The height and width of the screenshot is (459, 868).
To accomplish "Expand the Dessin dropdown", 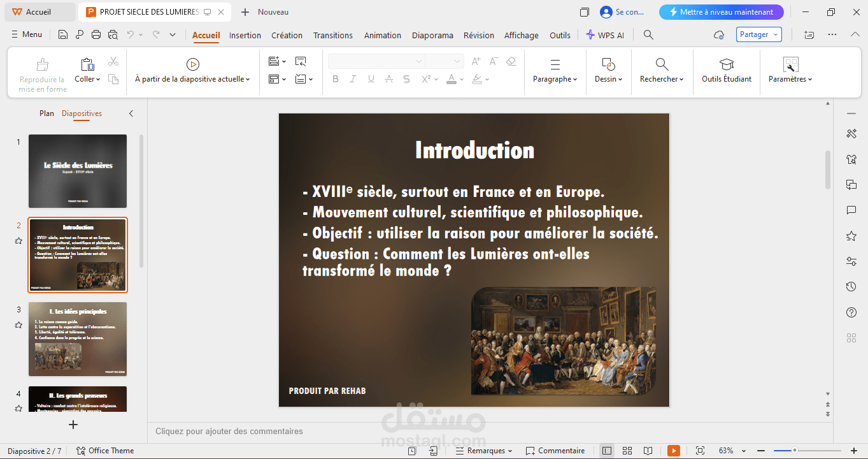I will 609,79.
